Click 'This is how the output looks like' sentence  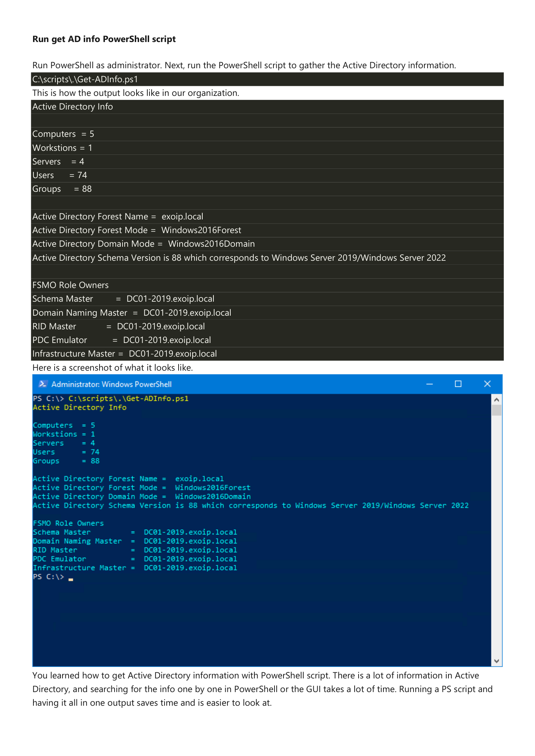click(136, 93)
